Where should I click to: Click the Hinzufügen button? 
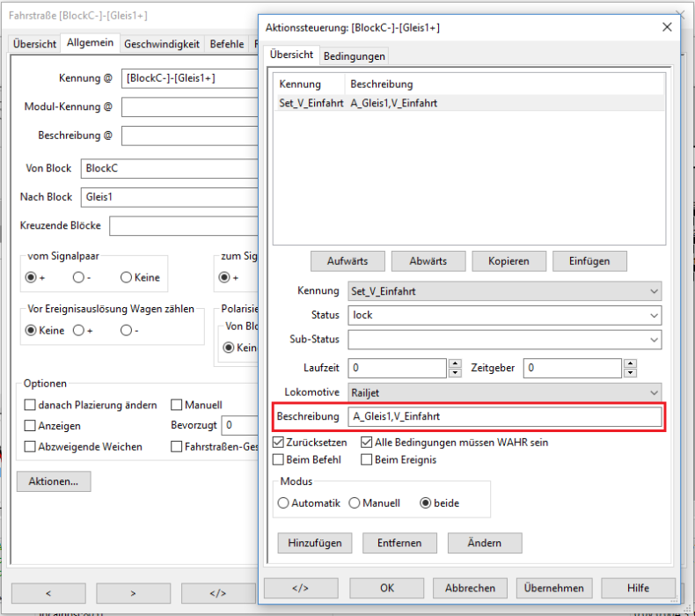coord(315,543)
